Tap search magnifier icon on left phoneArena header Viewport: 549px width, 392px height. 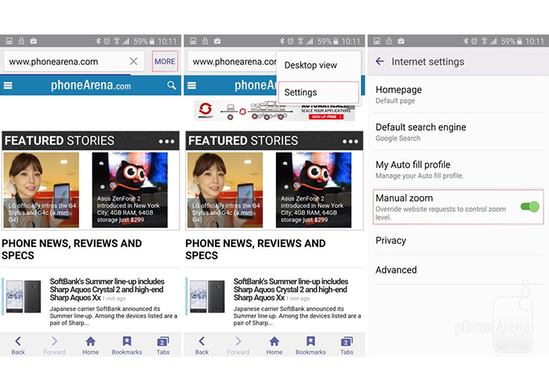pos(171,85)
